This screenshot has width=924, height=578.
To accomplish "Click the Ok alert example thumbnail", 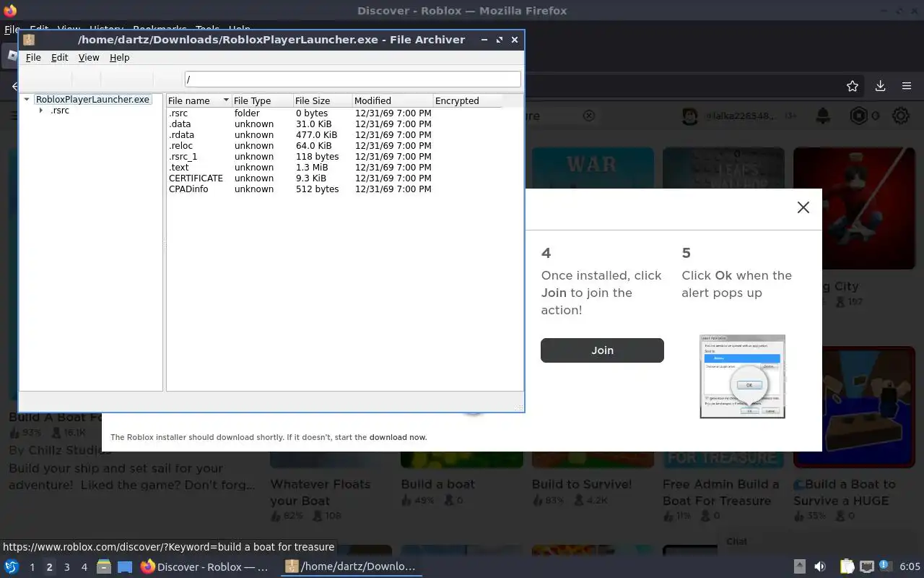I will tap(742, 376).
